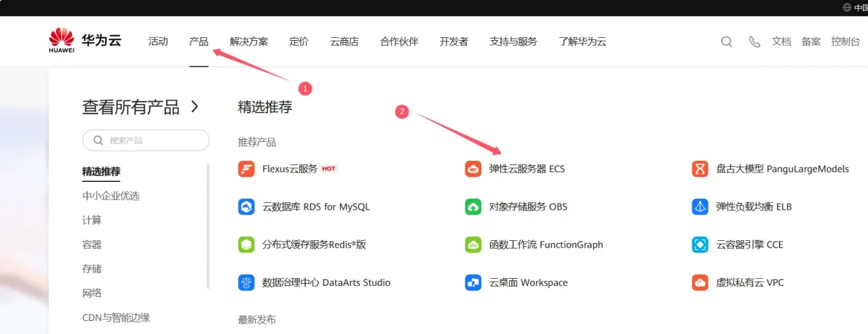Open 云容器引擎 CCE link
The height and width of the screenshot is (334, 868).
coord(749,244)
